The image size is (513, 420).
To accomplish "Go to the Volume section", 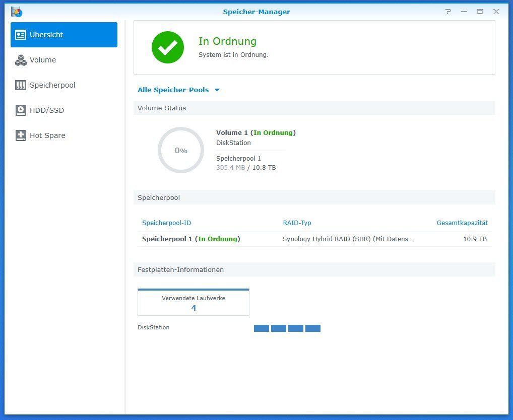I will pos(64,60).
